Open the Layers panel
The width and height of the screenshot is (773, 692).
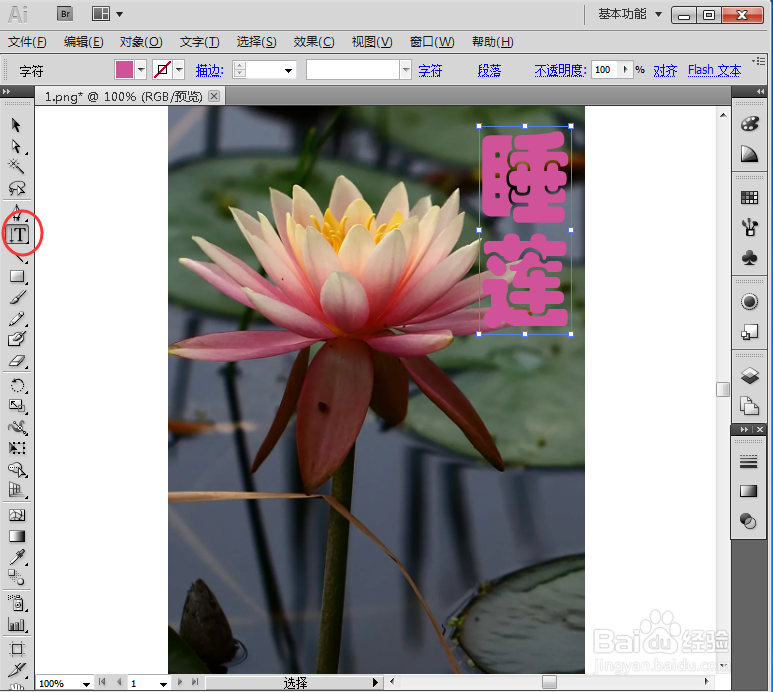click(749, 376)
